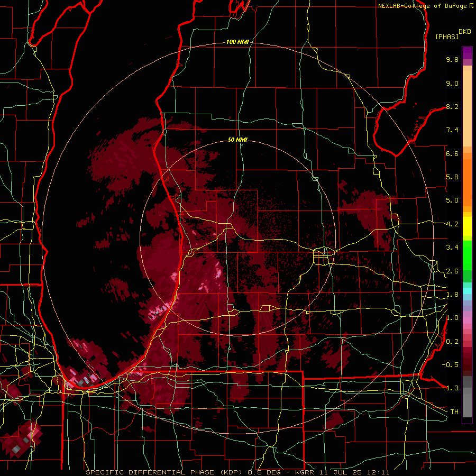The image size is (476, 476).
Task: Click the 5.0 value on the legend
Action: [452, 200]
